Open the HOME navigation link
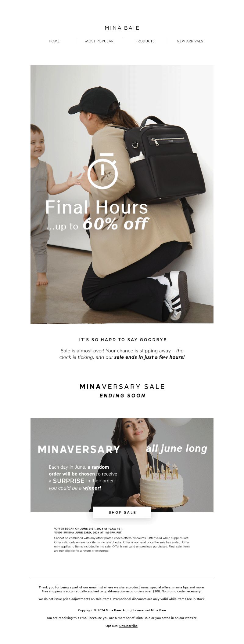 point(54,41)
